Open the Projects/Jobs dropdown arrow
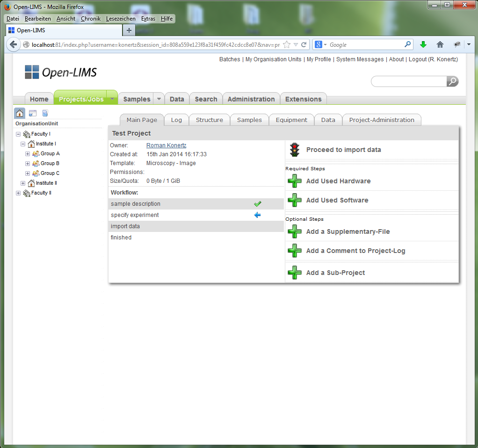The image size is (478, 448). click(112, 99)
